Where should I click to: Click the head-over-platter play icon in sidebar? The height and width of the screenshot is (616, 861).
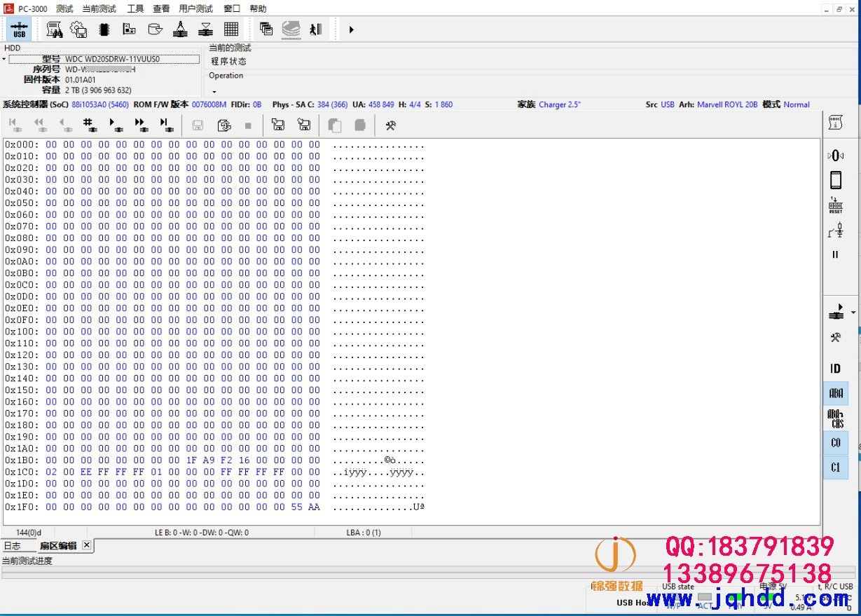(835, 312)
